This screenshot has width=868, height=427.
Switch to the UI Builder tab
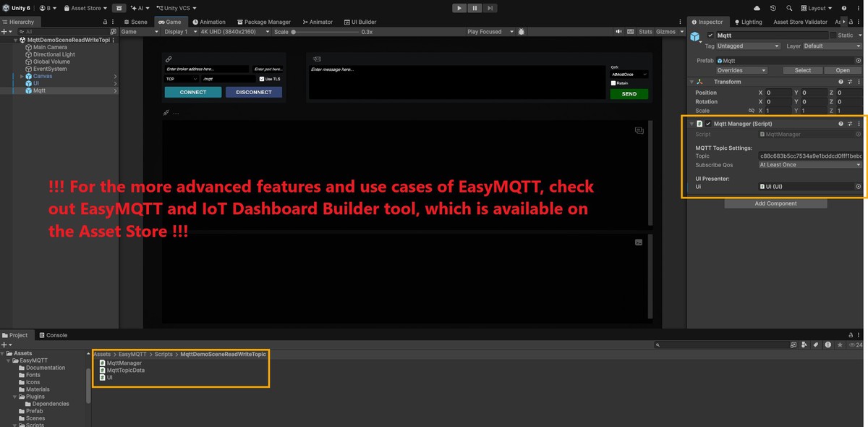[x=359, y=22]
